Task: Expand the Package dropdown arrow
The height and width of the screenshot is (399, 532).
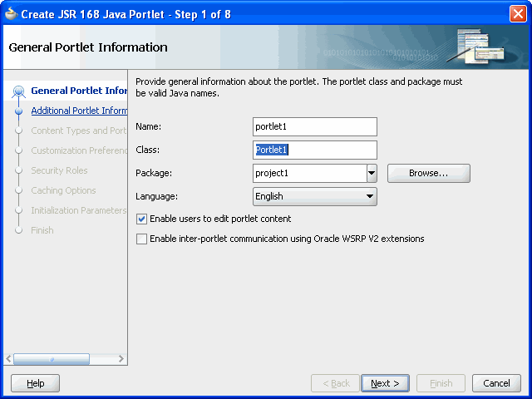Action: click(x=372, y=173)
